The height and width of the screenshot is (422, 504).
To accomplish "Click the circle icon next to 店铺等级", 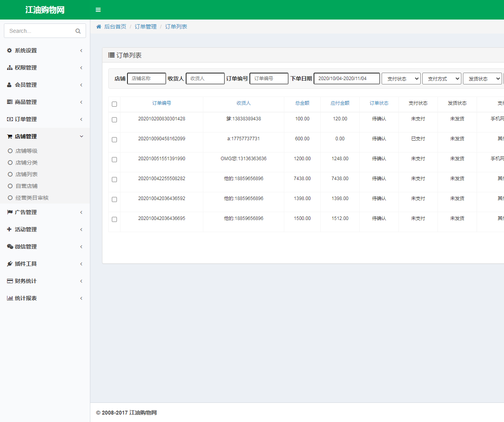I will click(x=10, y=151).
